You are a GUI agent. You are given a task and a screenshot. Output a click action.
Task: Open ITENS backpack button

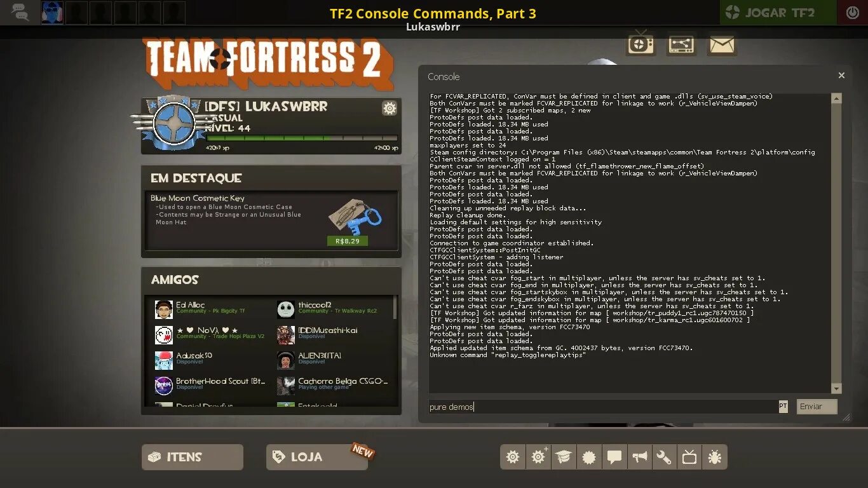[x=193, y=457]
